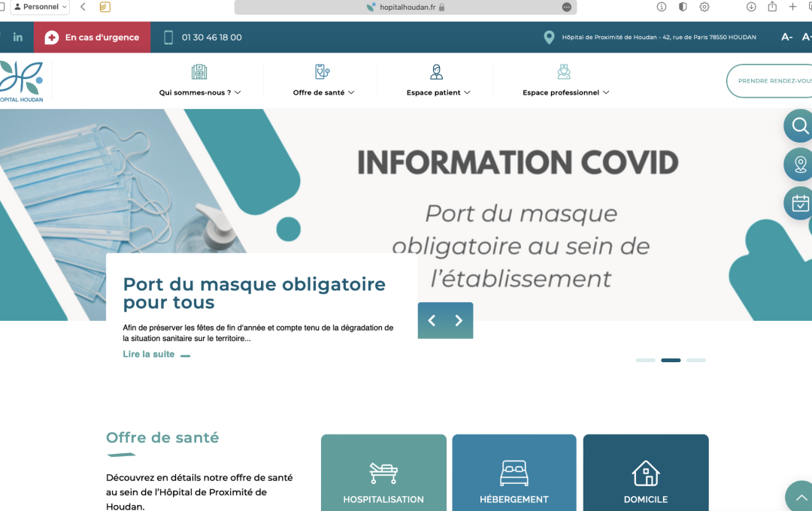Select the third carousel slide indicator
The width and height of the screenshot is (812, 511).
point(696,361)
